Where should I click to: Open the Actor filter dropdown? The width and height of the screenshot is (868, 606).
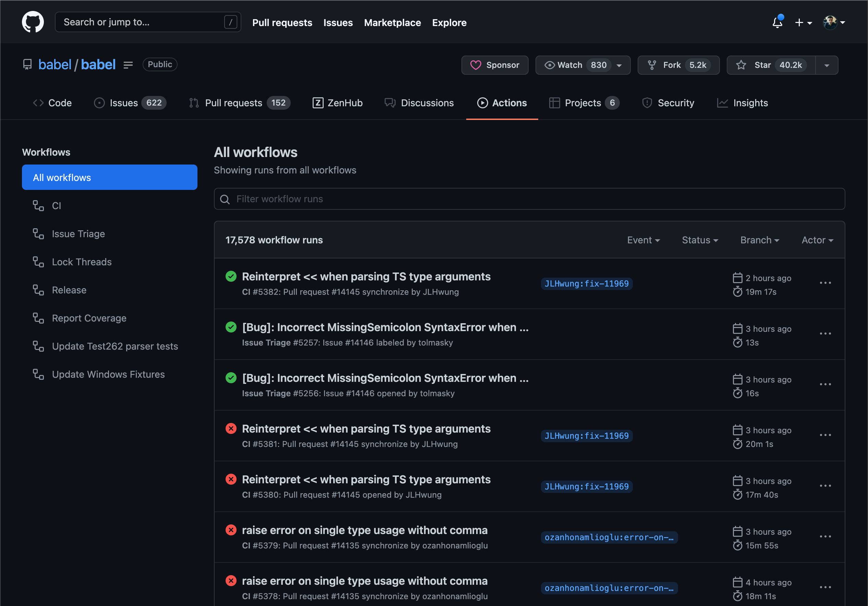tap(817, 240)
